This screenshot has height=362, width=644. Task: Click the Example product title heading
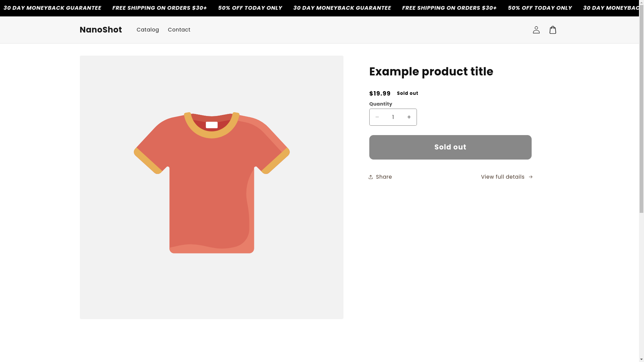[x=431, y=72]
